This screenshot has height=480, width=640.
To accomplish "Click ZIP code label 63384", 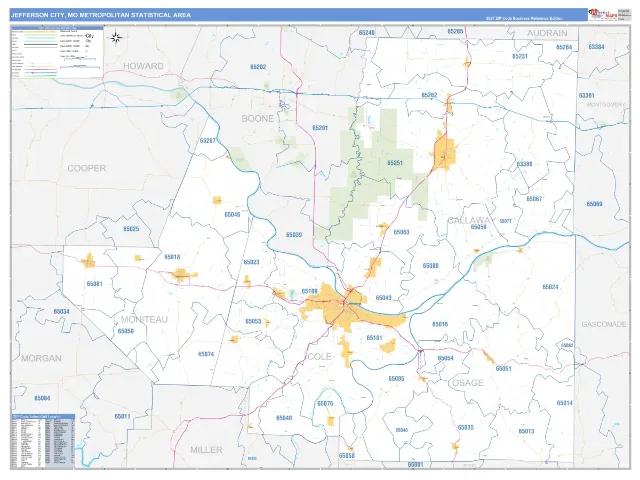I will pyautogui.click(x=596, y=47).
